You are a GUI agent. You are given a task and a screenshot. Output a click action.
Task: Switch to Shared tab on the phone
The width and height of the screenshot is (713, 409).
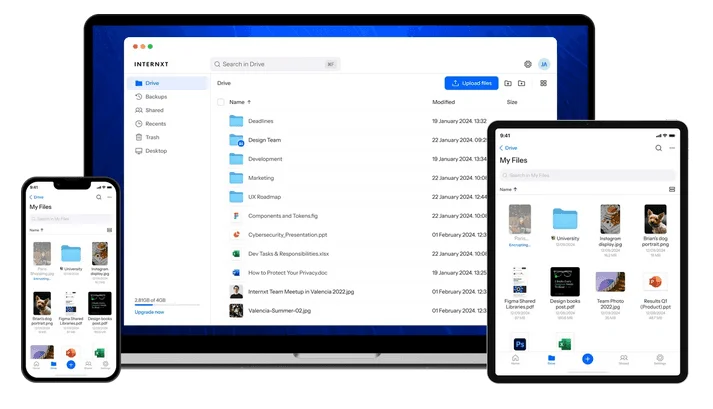coord(88,365)
